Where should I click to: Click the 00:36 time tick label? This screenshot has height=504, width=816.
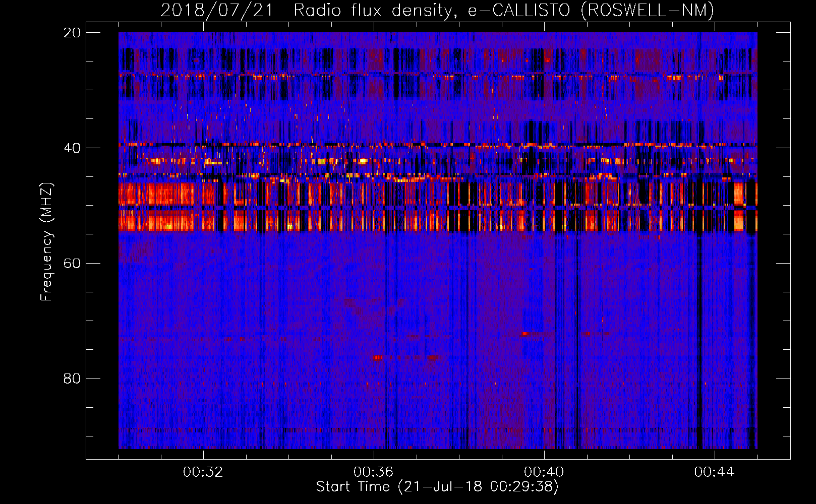coord(374,472)
